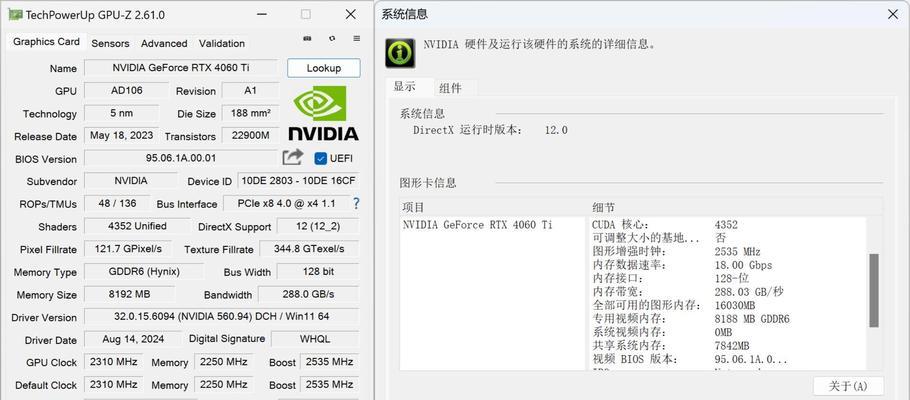910x400 pixels.
Task: Click the GPU-Z refresh icon
Action: click(332, 38)
